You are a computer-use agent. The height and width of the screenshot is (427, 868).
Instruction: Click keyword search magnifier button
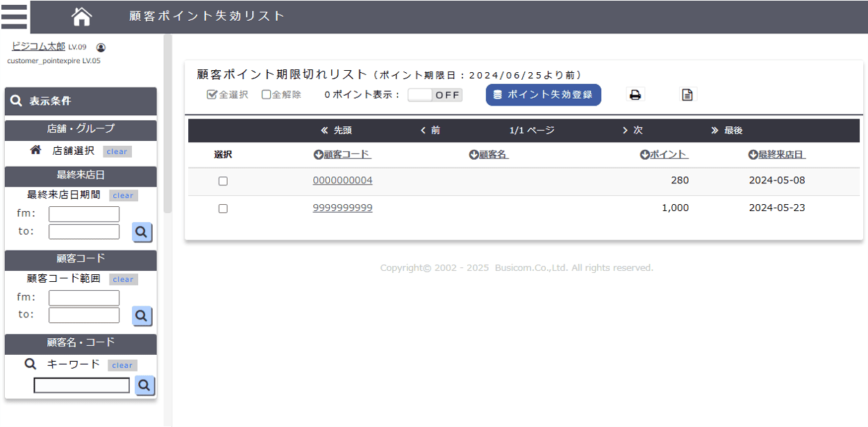(x=144, y=385)
